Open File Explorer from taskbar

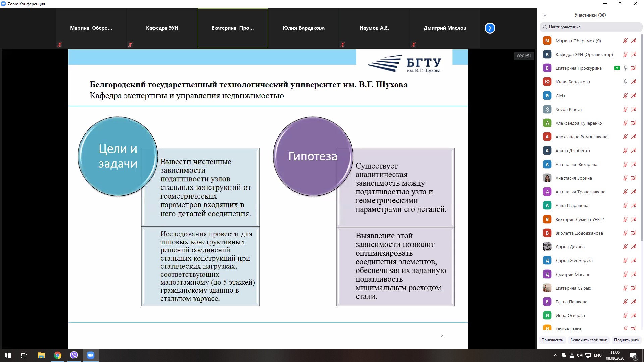(x=41, y=355)
